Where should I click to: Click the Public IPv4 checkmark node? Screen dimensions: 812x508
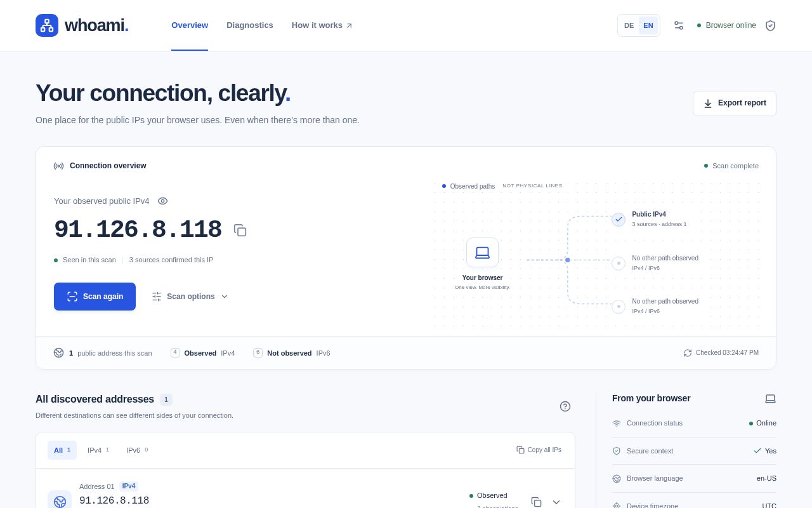619,219
